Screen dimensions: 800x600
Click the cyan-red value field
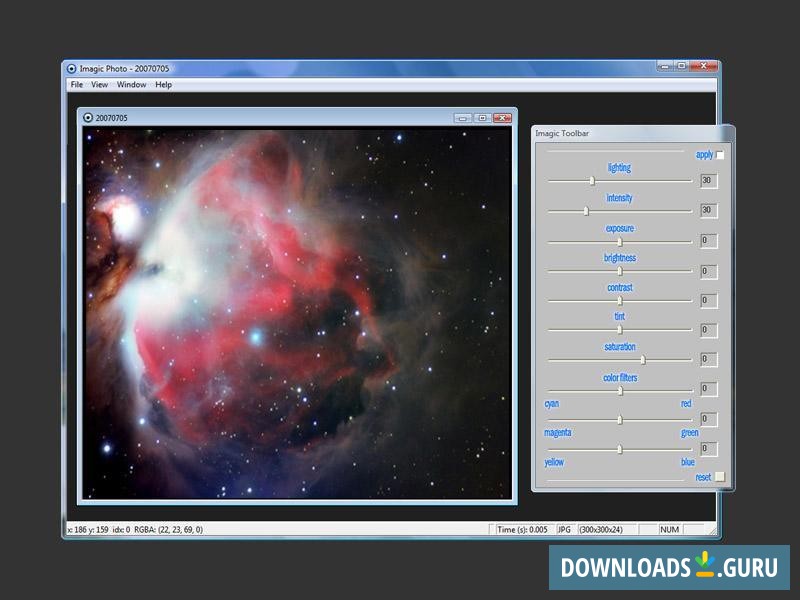click(709, 419)
